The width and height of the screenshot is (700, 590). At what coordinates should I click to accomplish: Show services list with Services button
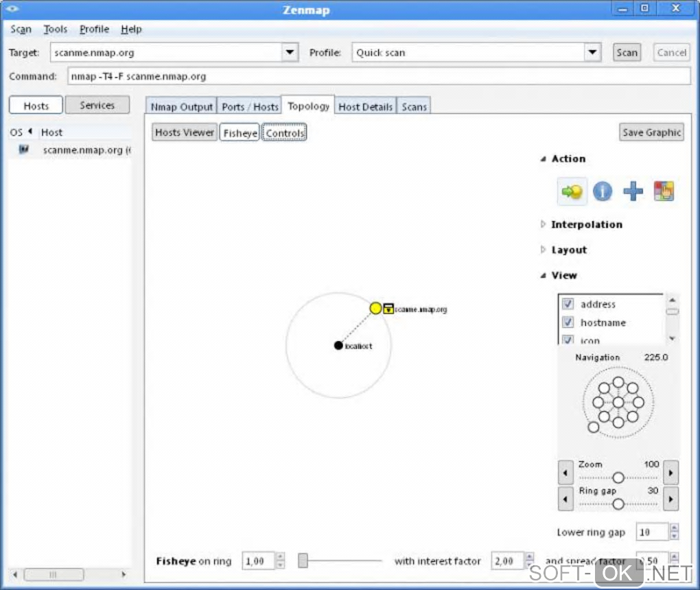97,105
